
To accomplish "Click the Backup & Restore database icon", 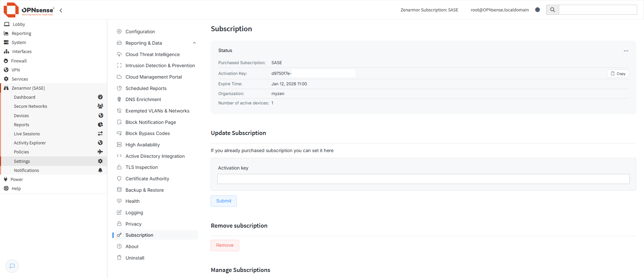I will pyautogui.click(x=119, y=190).
